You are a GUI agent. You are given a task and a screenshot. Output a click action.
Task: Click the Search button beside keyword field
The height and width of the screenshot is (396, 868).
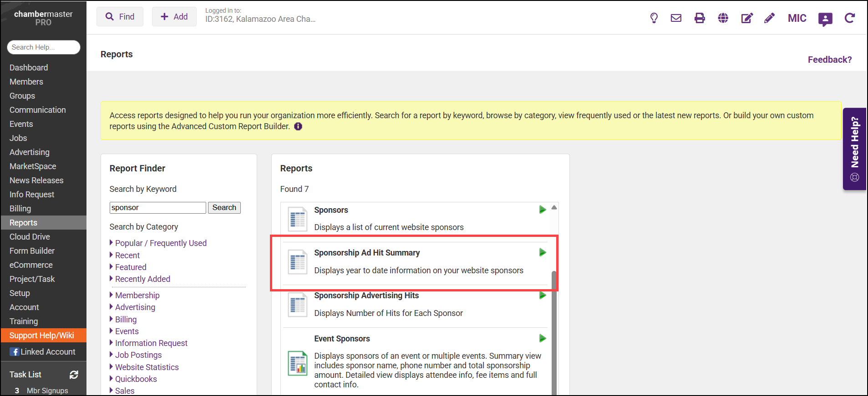click(224, 208)
